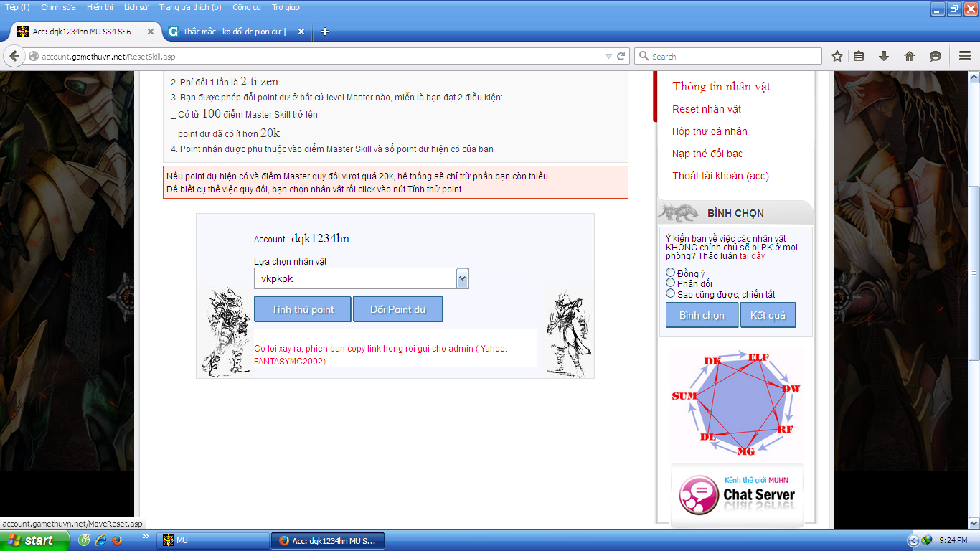Click the 'BÌNH CHỌN' poll header
This screenshot has height=551, width=980.
tap(735, 213)
